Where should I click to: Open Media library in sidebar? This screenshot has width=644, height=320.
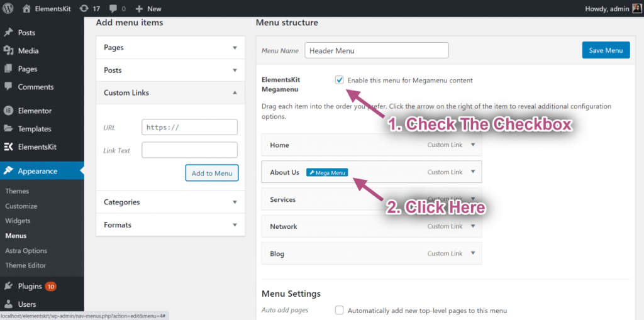pos(28,51)
